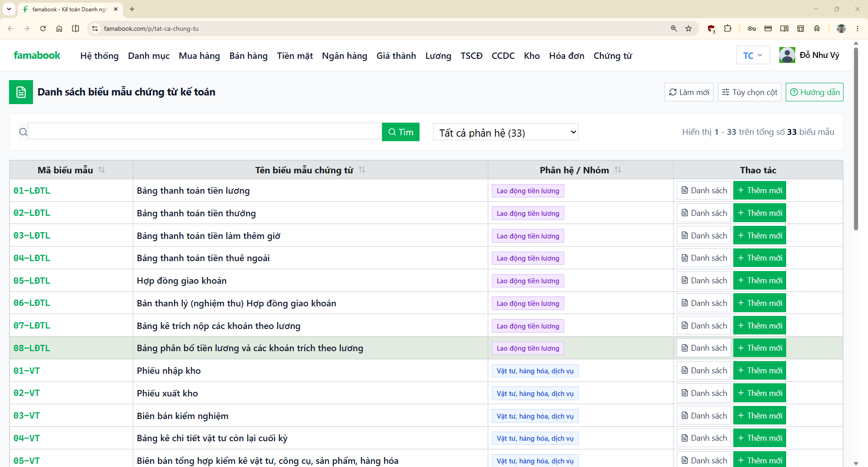Click sort arrows on Tên biểu mẫu chứng từ

click(x=362, y=170)
